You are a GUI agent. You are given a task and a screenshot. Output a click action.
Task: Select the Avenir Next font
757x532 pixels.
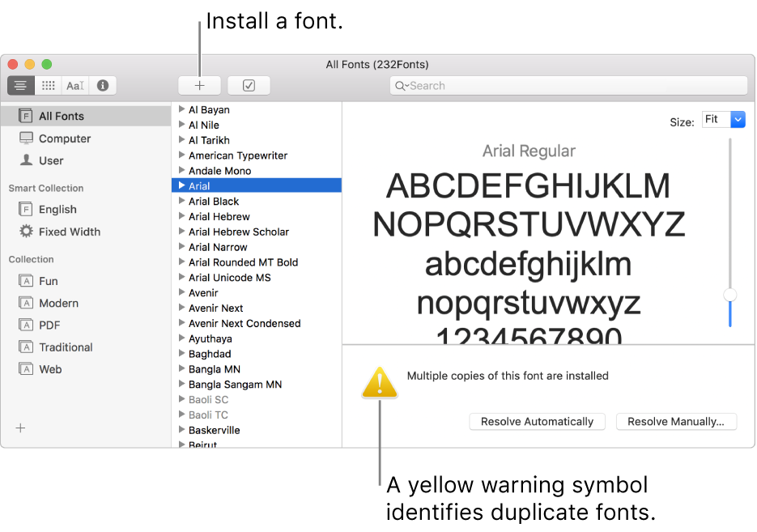[x=216, y=308]
